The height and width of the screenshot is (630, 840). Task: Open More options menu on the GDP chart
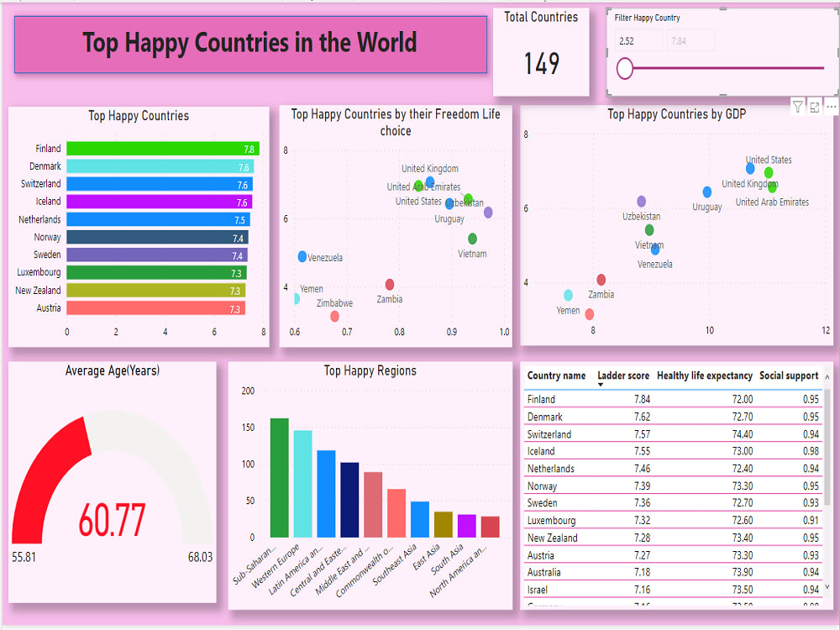coord(832,106)
